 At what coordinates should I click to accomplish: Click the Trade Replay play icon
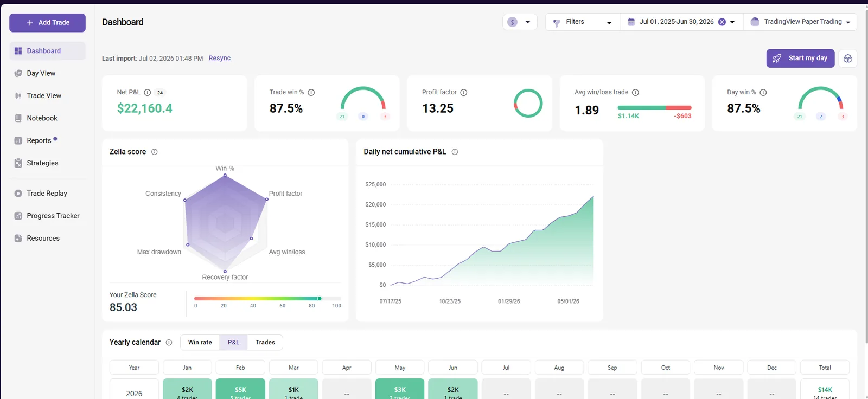pyautogui.click(x=18, y=194)
